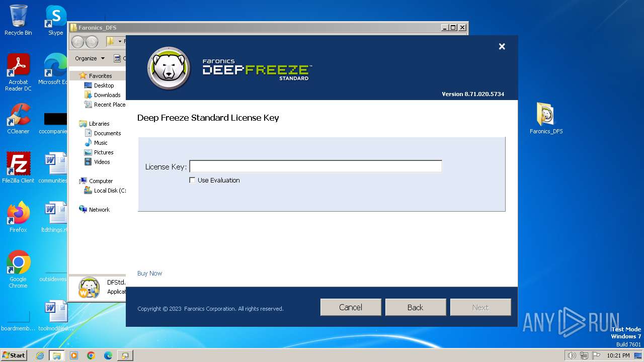Minimize the Faronics_DFS Explorer window
This screenshot has height=362, width=644.
coord(445,28)
